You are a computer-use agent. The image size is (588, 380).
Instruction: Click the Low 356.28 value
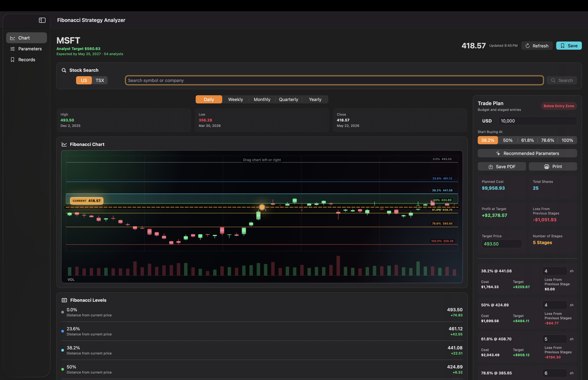[x=205, y=120]
